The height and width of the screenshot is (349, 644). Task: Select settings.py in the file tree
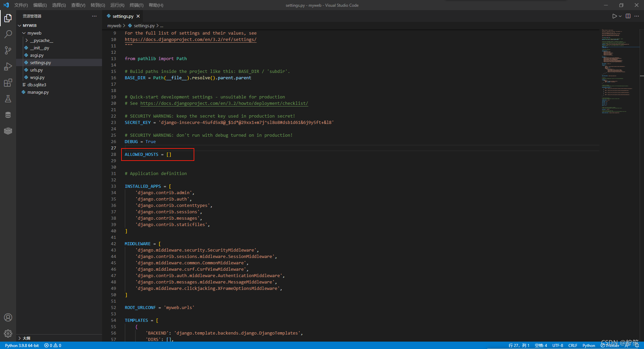[59, 62]
